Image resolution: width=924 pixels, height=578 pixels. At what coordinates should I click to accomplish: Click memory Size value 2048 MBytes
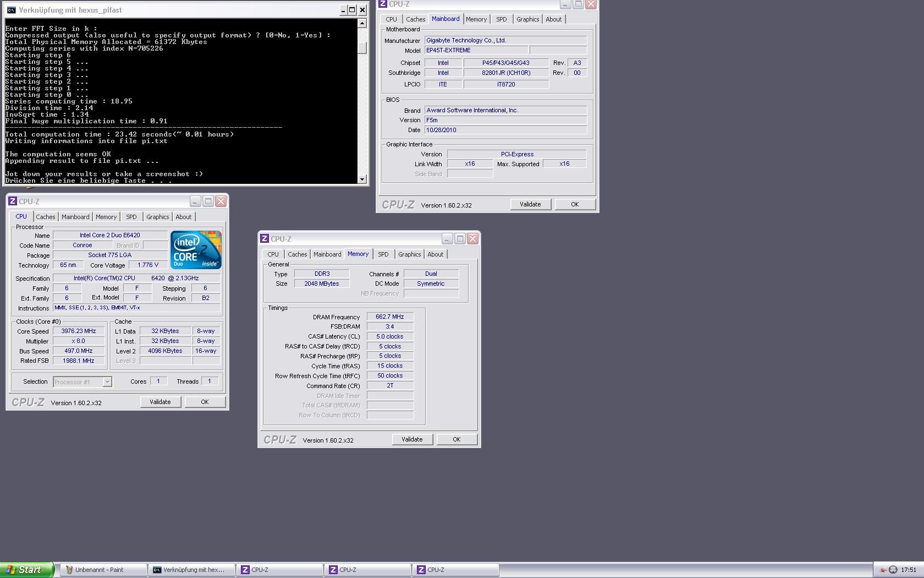point(322,284)
